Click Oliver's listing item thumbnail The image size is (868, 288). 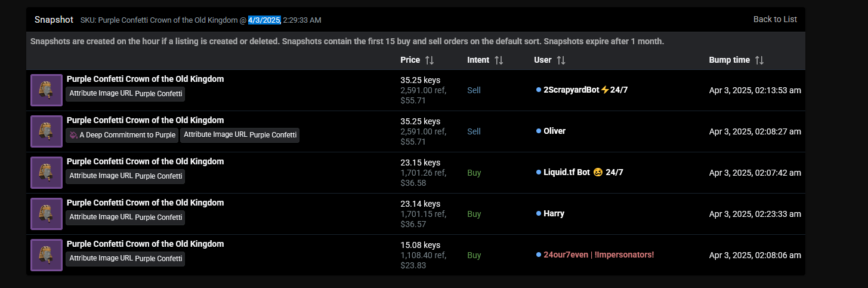point(47,131)
